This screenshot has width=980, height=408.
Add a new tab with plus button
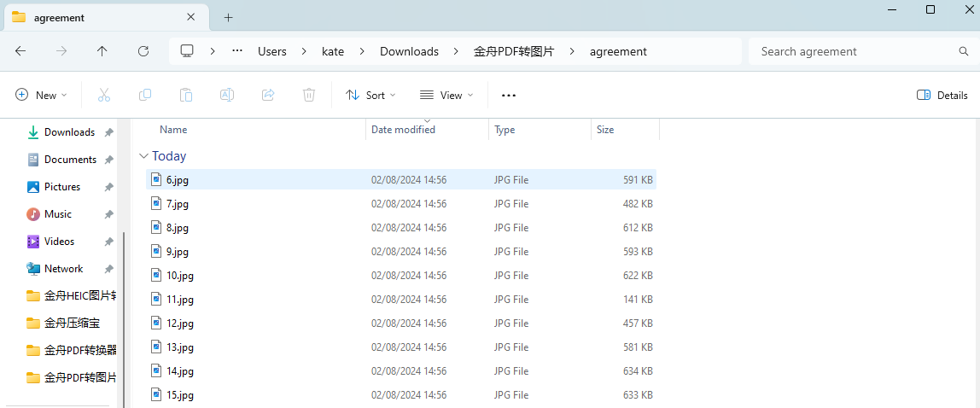coord(228,18)
